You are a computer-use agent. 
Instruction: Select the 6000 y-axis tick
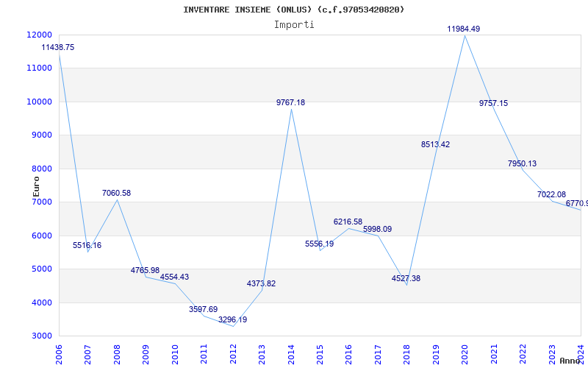pyautogui.click(x=42, y=236)
